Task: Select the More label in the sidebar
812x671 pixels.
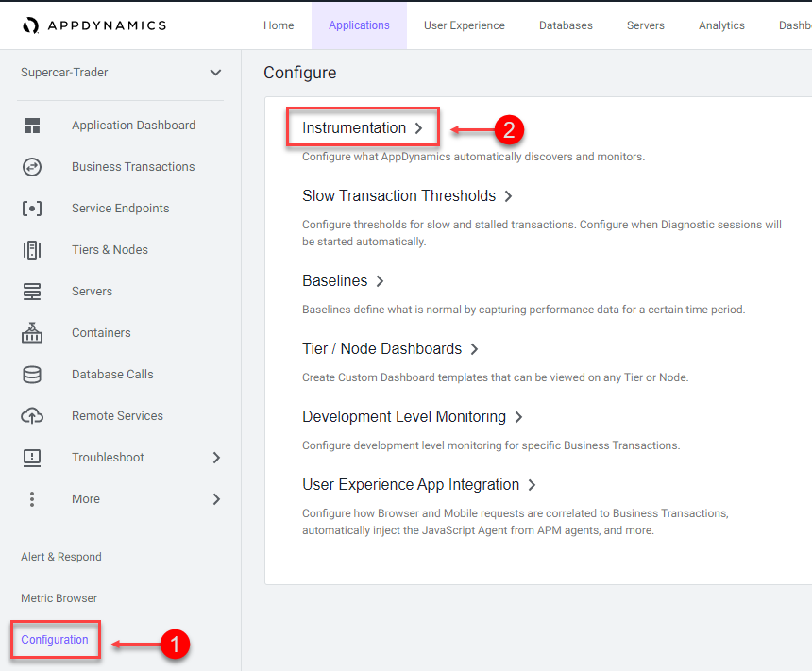Action: [86, 498]
